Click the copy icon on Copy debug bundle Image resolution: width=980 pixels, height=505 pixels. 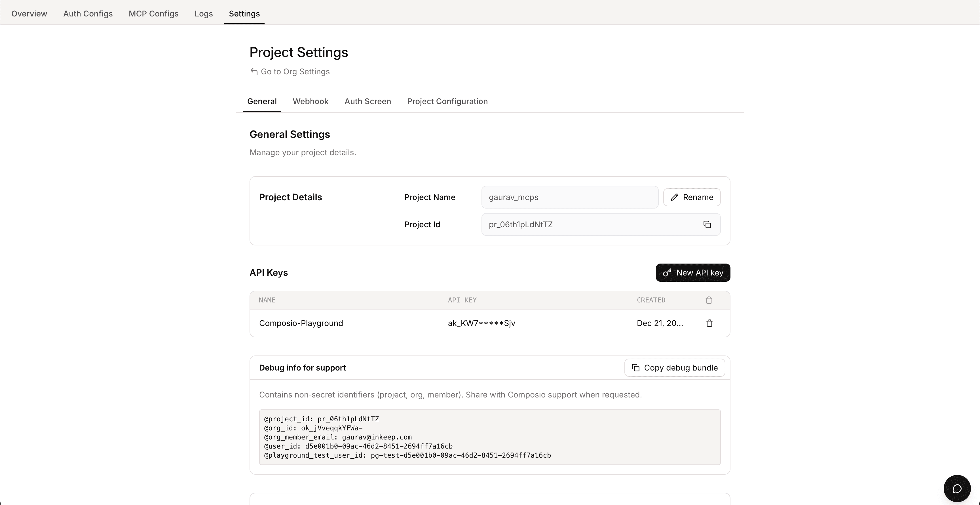click(636, 368)
